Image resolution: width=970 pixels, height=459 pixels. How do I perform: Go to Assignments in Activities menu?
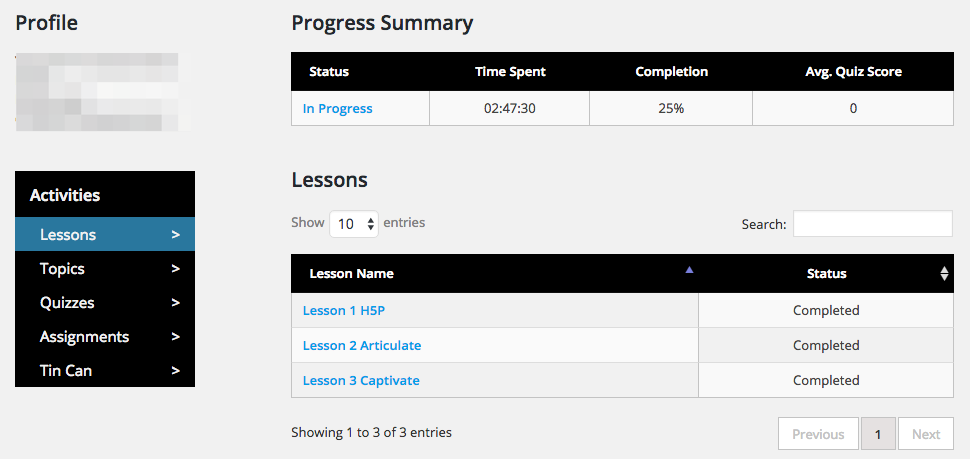pyautogui.click(x=84, y=337)
